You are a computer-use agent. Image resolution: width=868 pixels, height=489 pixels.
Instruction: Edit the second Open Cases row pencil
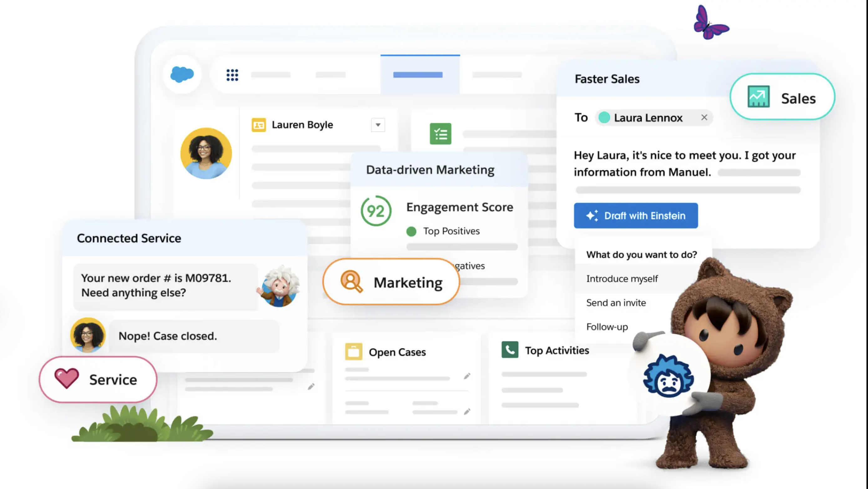pyautogui.click(x=467, y=411)
